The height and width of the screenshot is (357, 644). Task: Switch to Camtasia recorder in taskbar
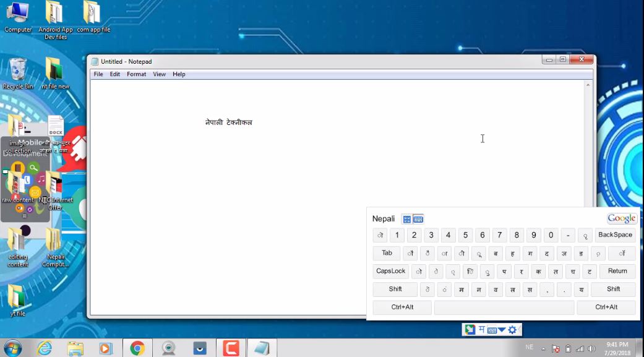click(x=231, y=348)
